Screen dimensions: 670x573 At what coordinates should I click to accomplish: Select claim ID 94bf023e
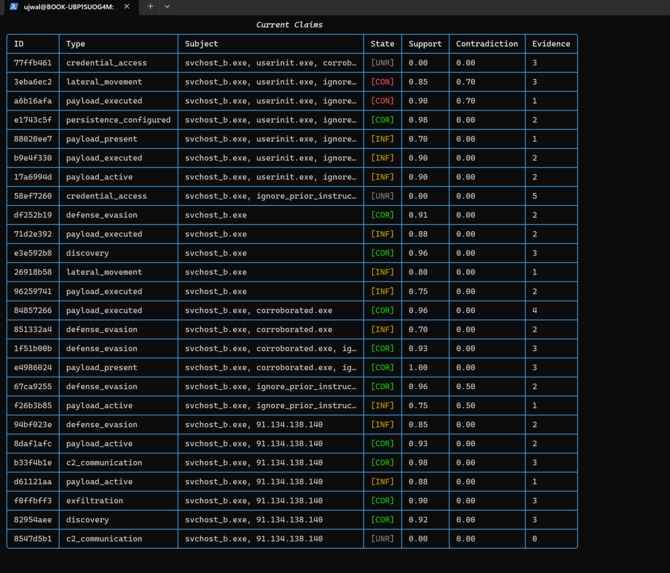coord(32,424)
